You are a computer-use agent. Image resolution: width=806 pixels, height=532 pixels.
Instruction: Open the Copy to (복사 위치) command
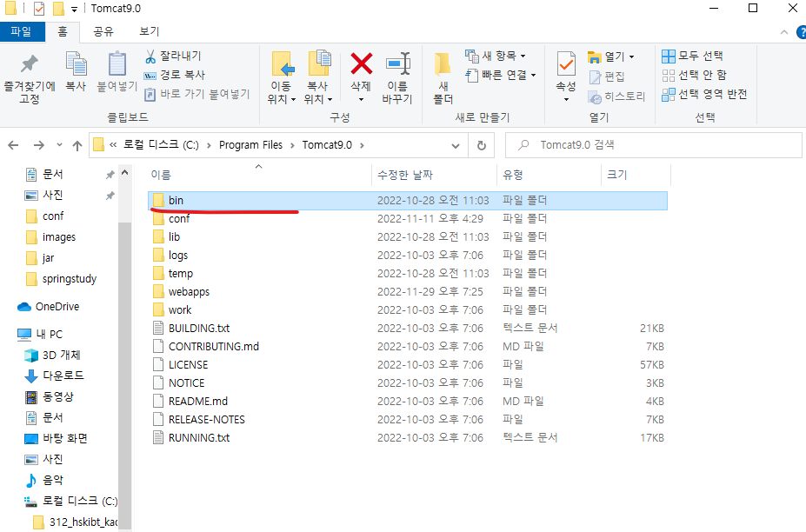click(318, 77)
